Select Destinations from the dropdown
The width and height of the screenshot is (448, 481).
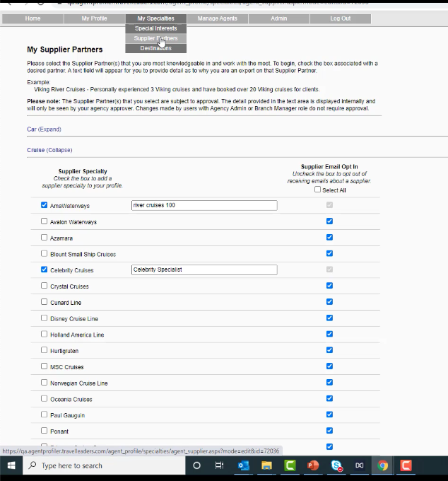click(x=155, y=48)
